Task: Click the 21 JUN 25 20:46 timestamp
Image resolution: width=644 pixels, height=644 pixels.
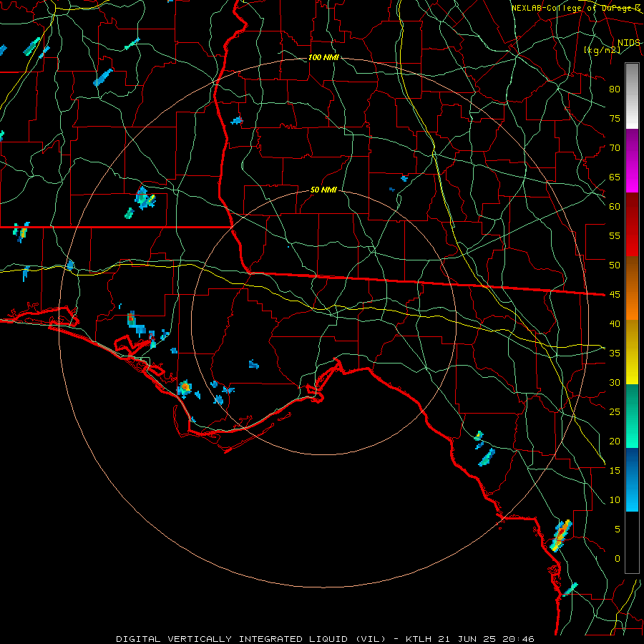Action: point(487,639)
